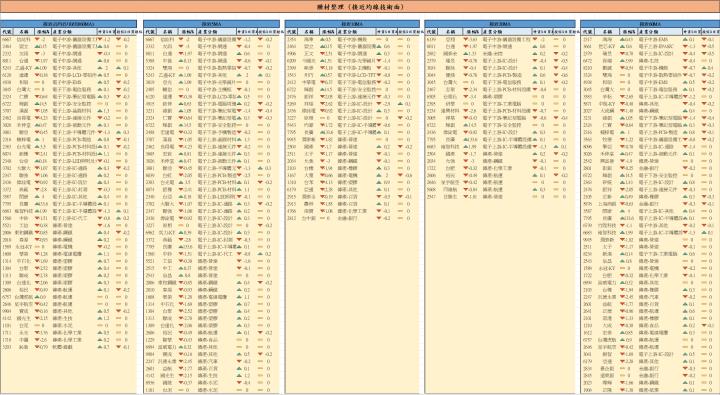Click green up arrow beside 世芯-KY 漲幅% in 接近60MA table
Viewport: 720px width, 395px height.
point(621,46)
